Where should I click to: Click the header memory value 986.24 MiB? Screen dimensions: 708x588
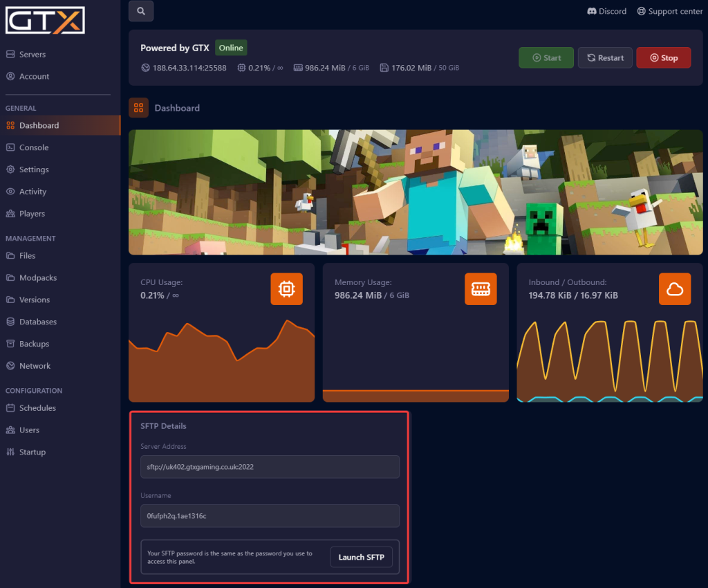point(325,68)
